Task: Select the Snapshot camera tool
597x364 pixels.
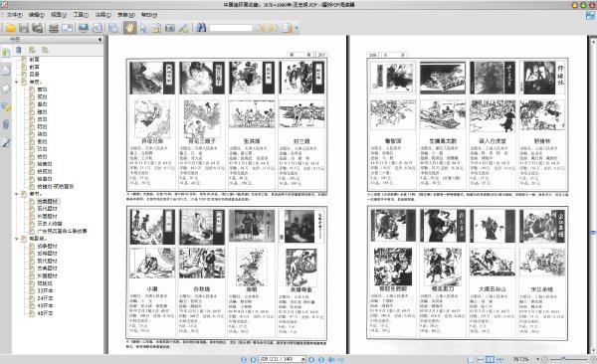Action: [170, 28]
